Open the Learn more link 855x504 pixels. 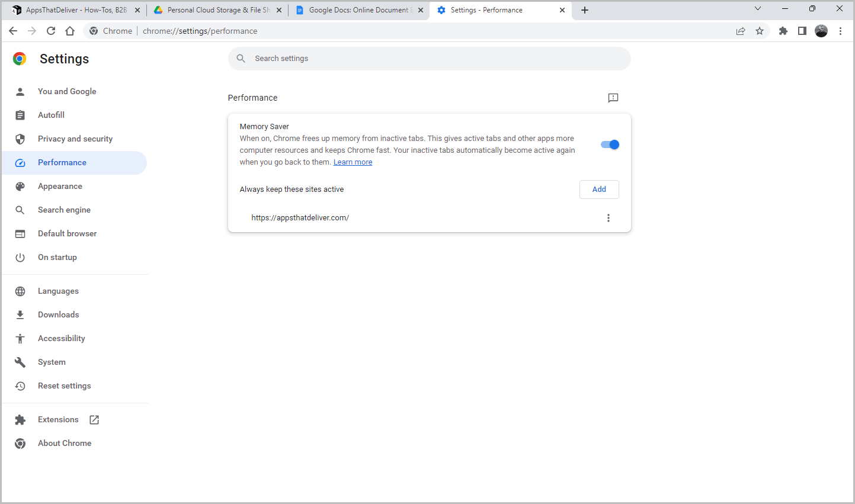[x=353, y=162]
